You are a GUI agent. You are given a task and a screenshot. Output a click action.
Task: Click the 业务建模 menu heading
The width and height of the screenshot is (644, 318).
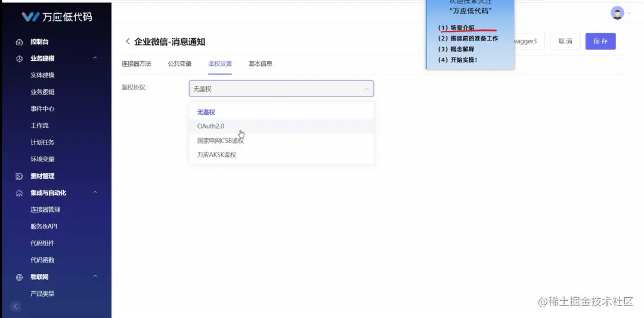[42, 59]
